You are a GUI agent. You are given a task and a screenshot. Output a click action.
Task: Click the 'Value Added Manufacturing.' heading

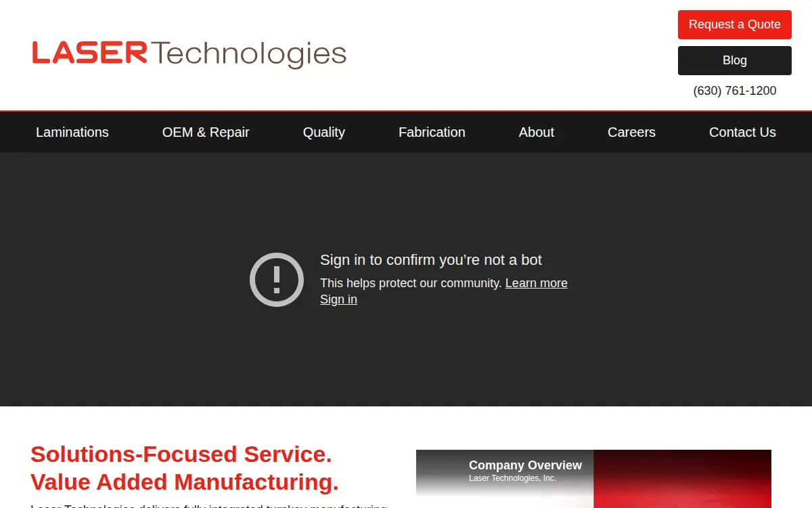(x=185, y=482)
